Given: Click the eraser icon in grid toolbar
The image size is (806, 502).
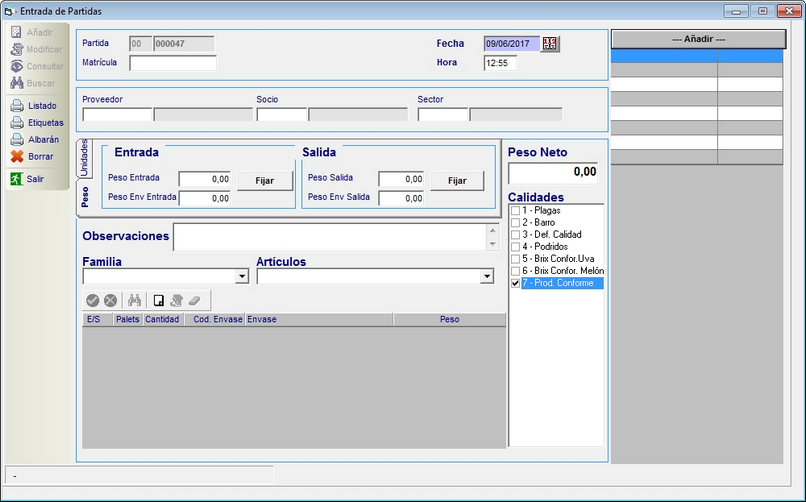Looking at the screenshot, I should 194,300.
